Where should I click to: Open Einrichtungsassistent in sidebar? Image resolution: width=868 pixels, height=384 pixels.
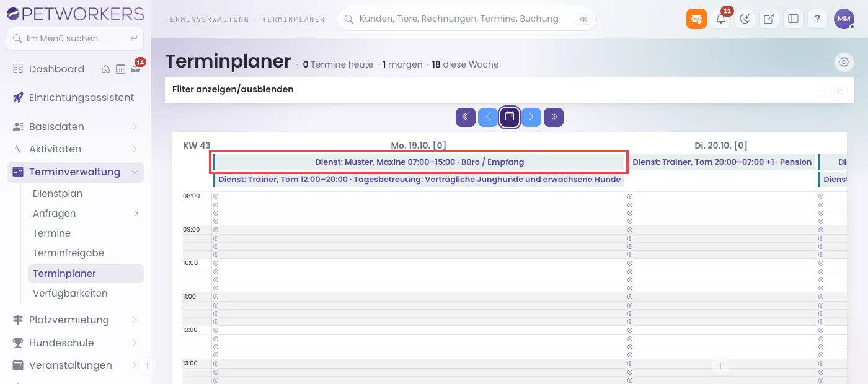click(75, 97)
